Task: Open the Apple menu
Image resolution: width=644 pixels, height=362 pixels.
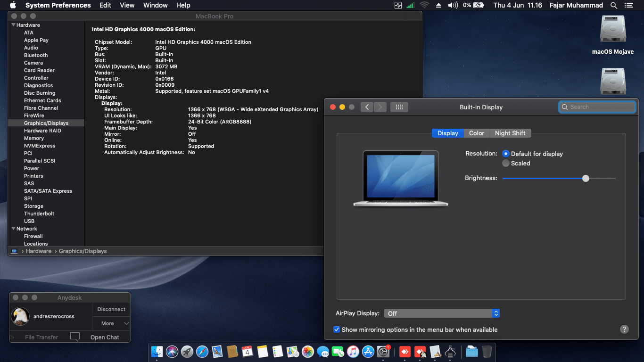Action: pos(13,5)
